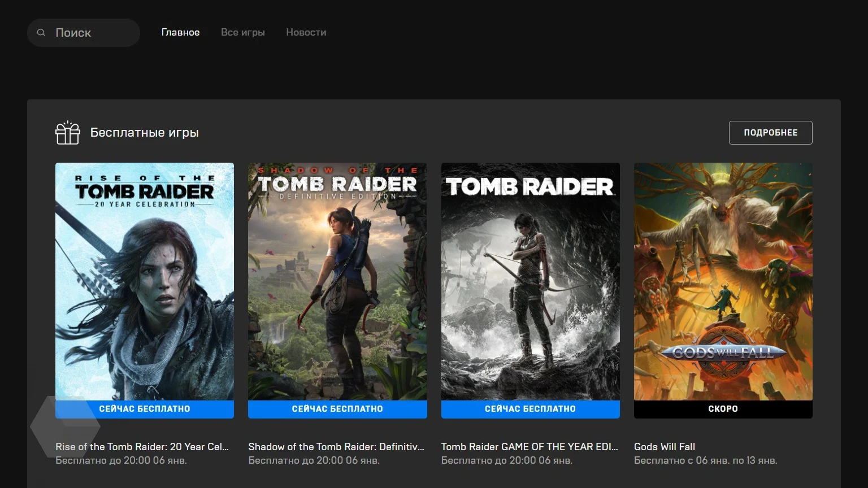Click the Бесплатные игры section heading
Screen dimensions: 868x488
tap(145, 133)
